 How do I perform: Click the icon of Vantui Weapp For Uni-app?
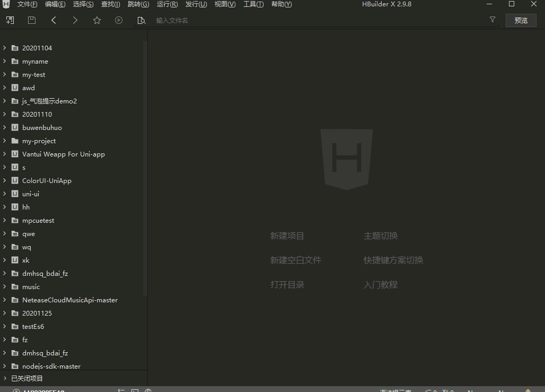15,154
